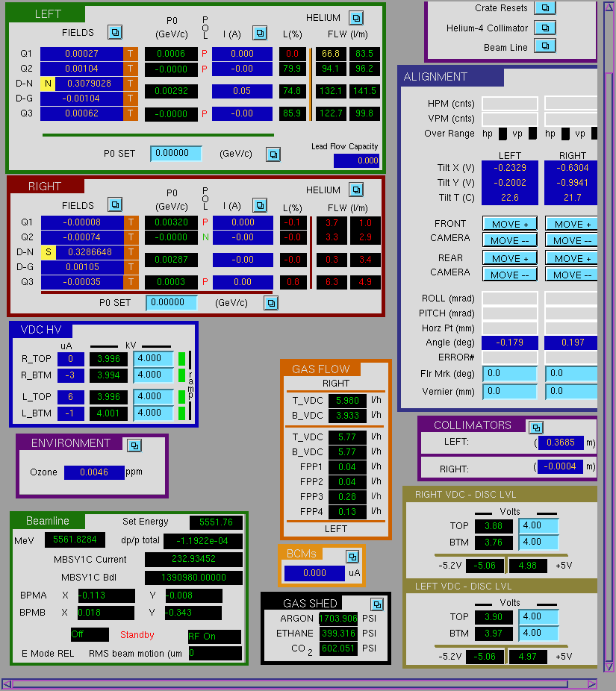Click RIGHT rear camera MOVE -- button
The image size is (616, 691).
click(x=571, y=275)
